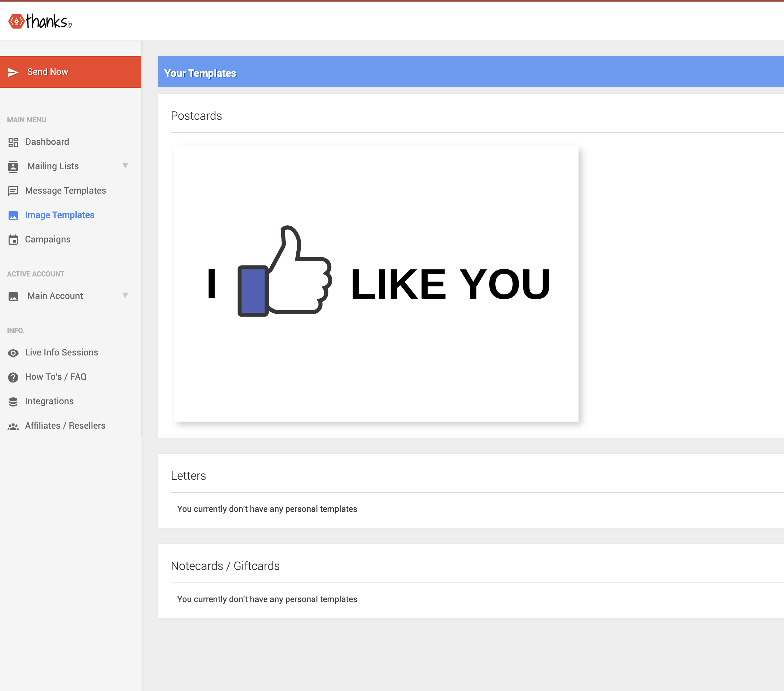Click the Affiliates people icon
Image resolution: width=784 pixels, height=691 pixels.
(x=13, y=426)
